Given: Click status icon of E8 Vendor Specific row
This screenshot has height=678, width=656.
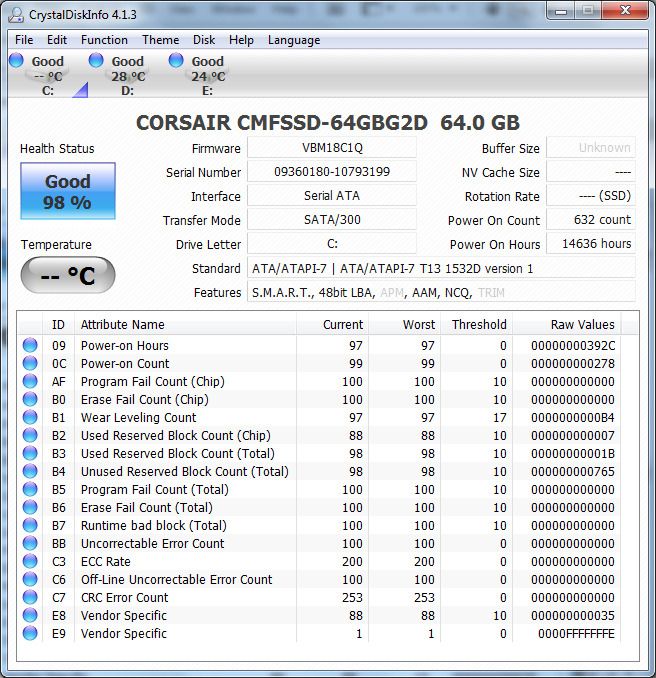Looking at the screenshot, I should pos(30,615).
